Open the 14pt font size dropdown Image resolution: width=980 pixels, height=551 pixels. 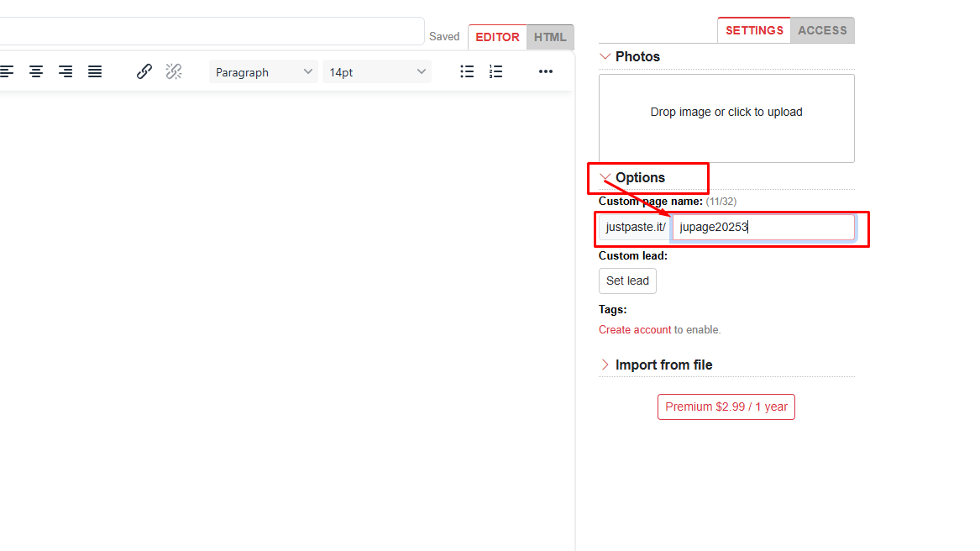[376, 71]
